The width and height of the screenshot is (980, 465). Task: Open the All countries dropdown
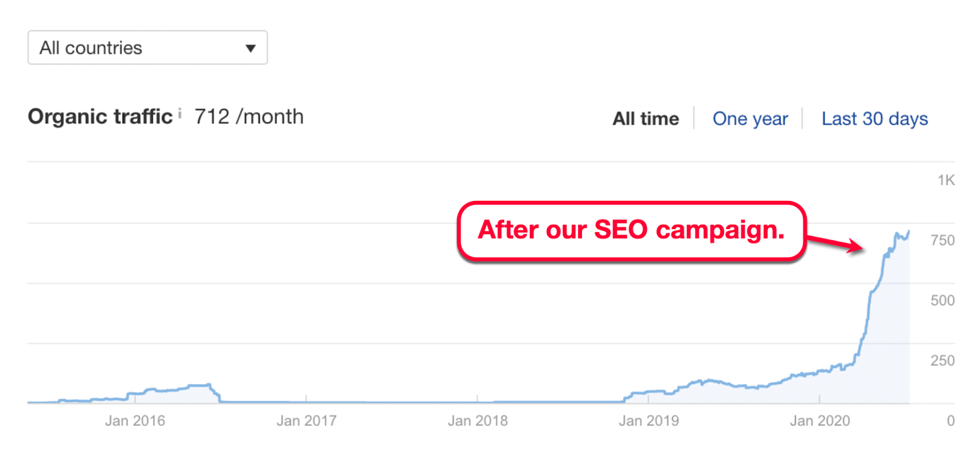[147, 48]
